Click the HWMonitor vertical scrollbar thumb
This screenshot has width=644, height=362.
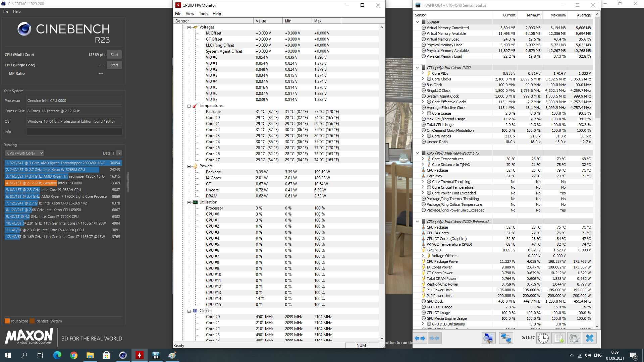pos(382,200)
